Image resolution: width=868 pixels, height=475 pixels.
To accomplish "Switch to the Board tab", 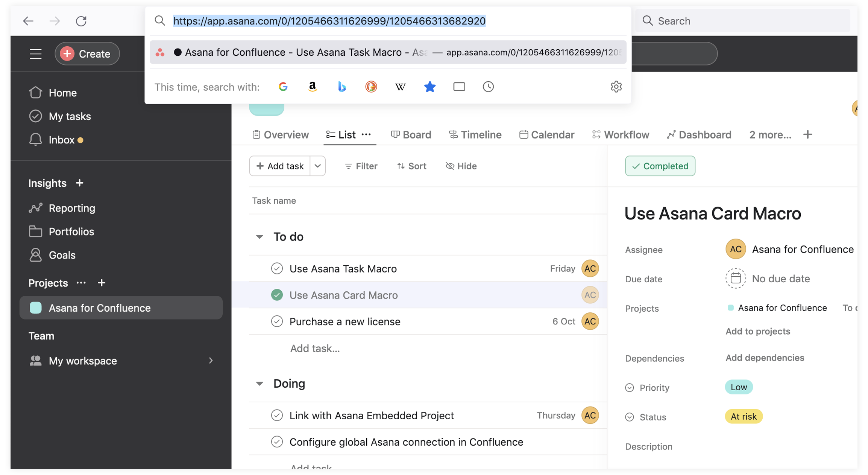I will pos(411,135).
